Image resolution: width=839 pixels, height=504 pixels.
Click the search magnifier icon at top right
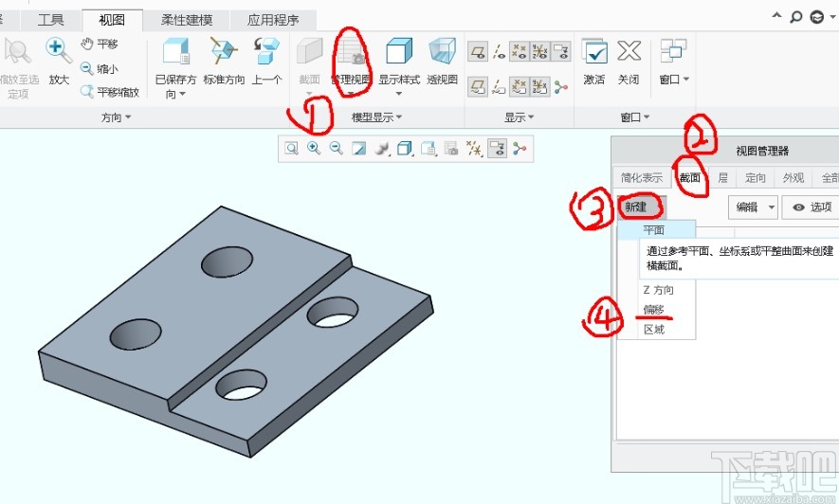pos(796,17)
